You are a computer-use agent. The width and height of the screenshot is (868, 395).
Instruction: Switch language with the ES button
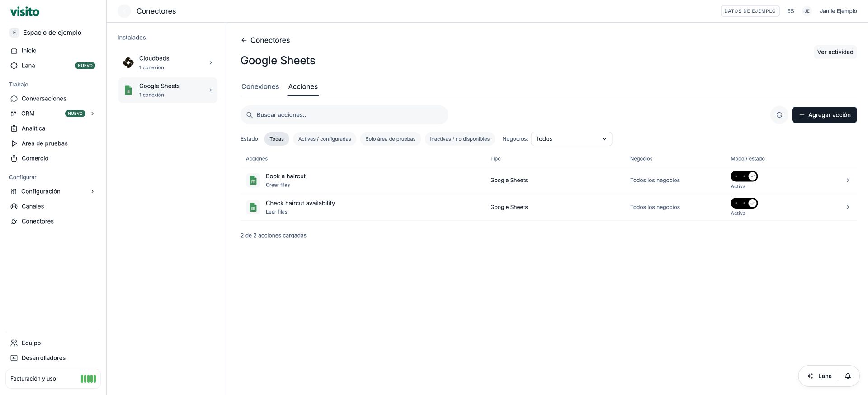click(791, 11)
